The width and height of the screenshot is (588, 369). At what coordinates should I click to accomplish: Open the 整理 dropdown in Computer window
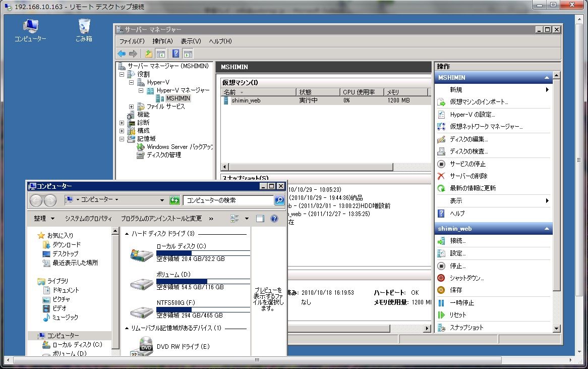[x=44, y=219]
